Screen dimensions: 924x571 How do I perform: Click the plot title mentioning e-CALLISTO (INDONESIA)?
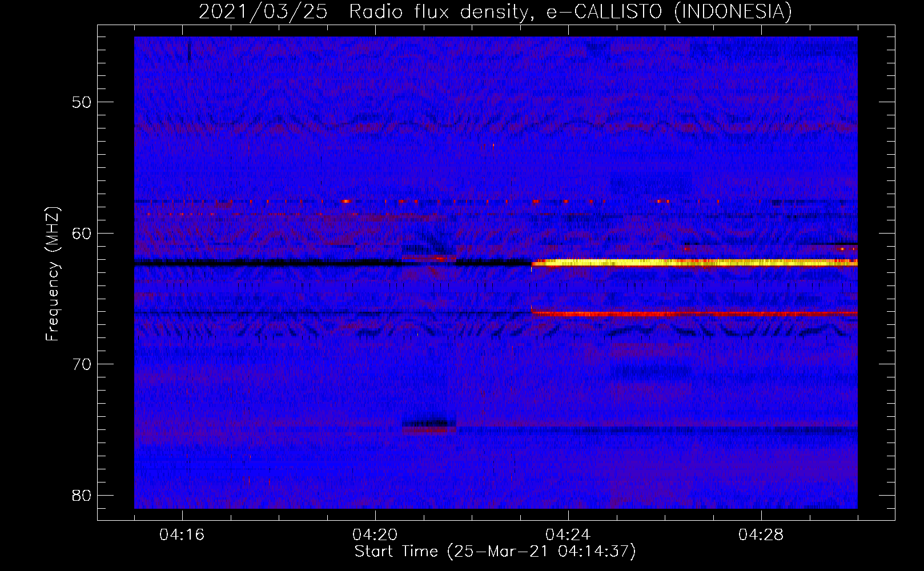pyautogui.click(x=495, y=11)
